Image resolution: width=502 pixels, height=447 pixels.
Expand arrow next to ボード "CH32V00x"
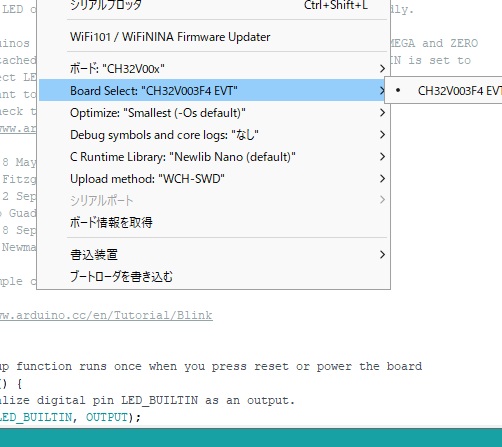[382, 69]
